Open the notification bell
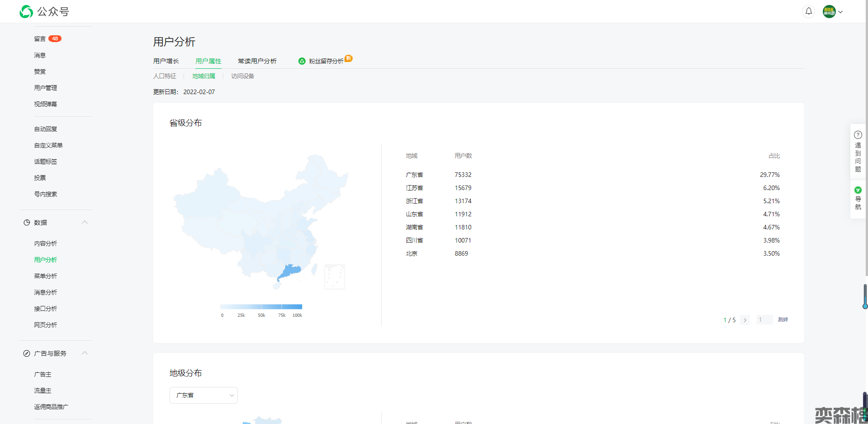Image resolution: width=868 pixels, height=424 pixels. [808, 11]
